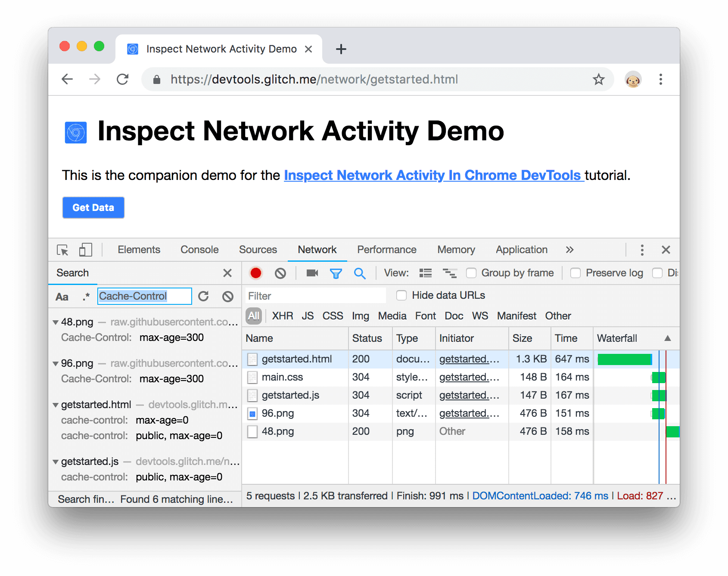The height and width of the screenshot is (576, 728).
Task: Clear the network log
Action: [x=280, y=273]
